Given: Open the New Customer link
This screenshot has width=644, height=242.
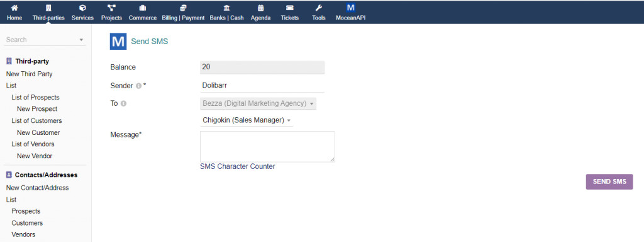Looking at the screenshot, I should point(38,132).
